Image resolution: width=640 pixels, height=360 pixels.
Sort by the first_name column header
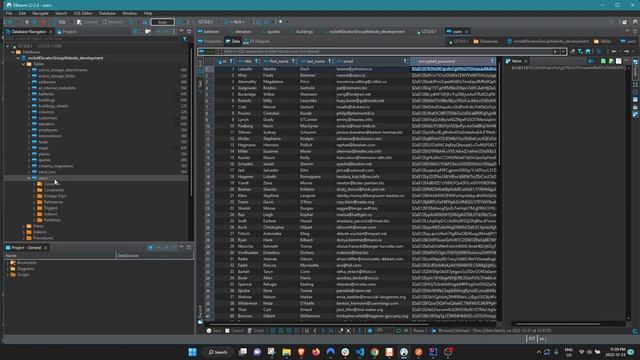(279, 61)
